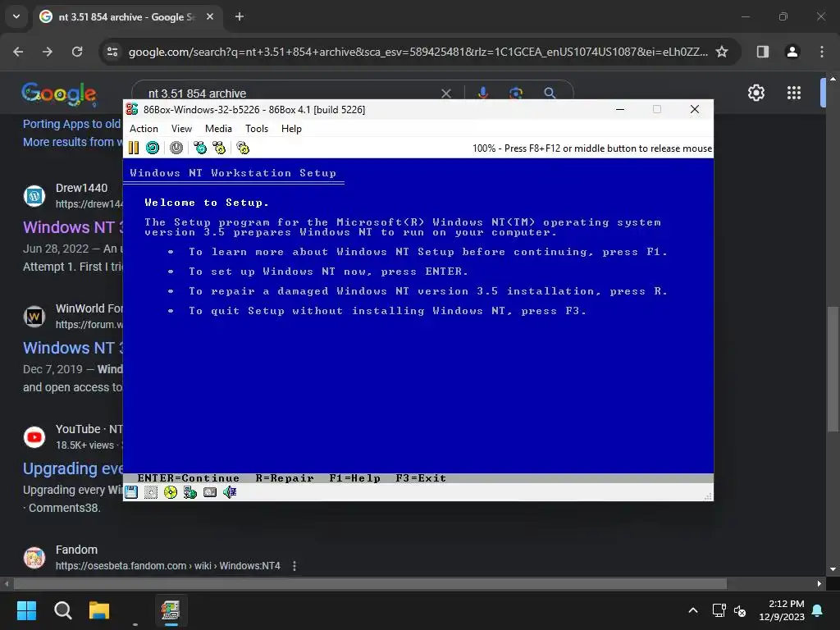Show hidden system tray icons
840x630 pixels.
692,610
